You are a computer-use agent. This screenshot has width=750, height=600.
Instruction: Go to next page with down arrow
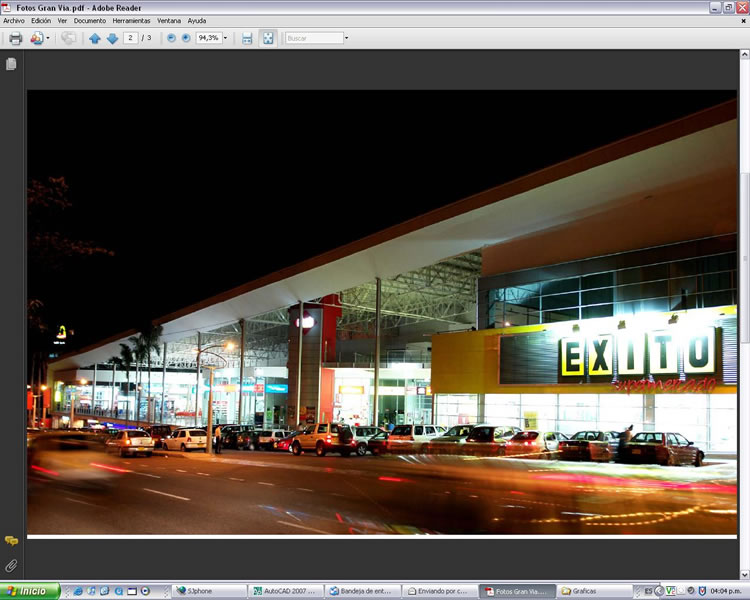[x=112, y=38]
